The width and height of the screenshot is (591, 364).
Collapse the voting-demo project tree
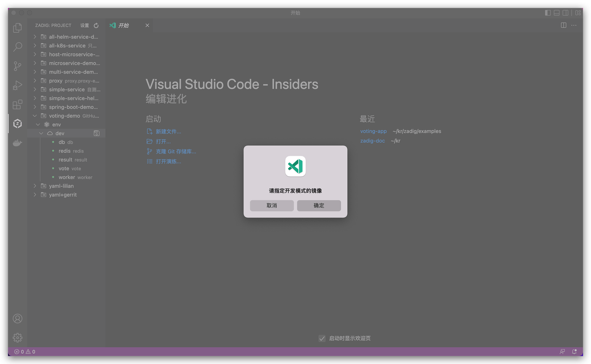coord(35,115)
